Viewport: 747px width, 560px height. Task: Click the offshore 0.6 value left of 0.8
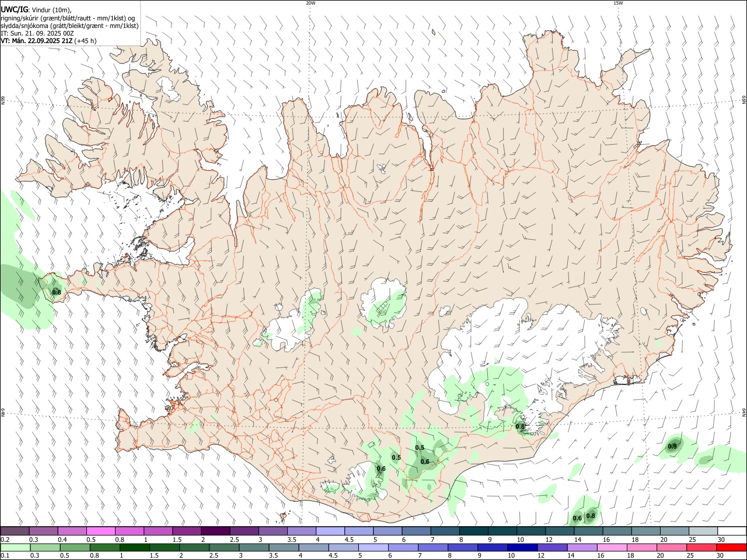pos(577,518)
